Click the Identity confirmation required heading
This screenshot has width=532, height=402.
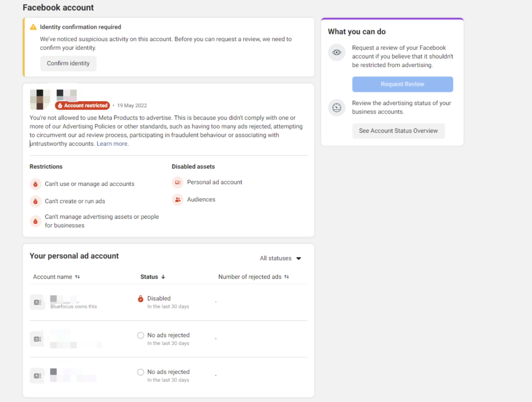[80, 27]
